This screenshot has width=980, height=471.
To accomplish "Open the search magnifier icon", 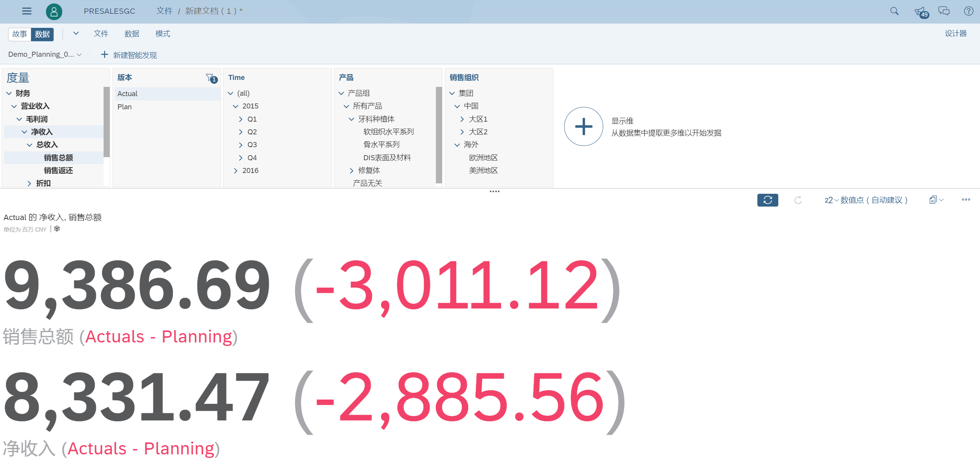I will click(x=894, y=11).
